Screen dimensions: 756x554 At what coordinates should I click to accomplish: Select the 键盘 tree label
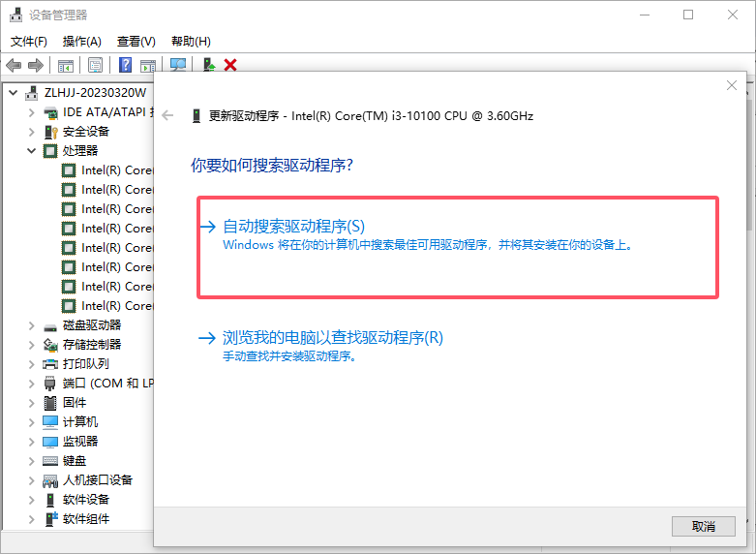75,461
